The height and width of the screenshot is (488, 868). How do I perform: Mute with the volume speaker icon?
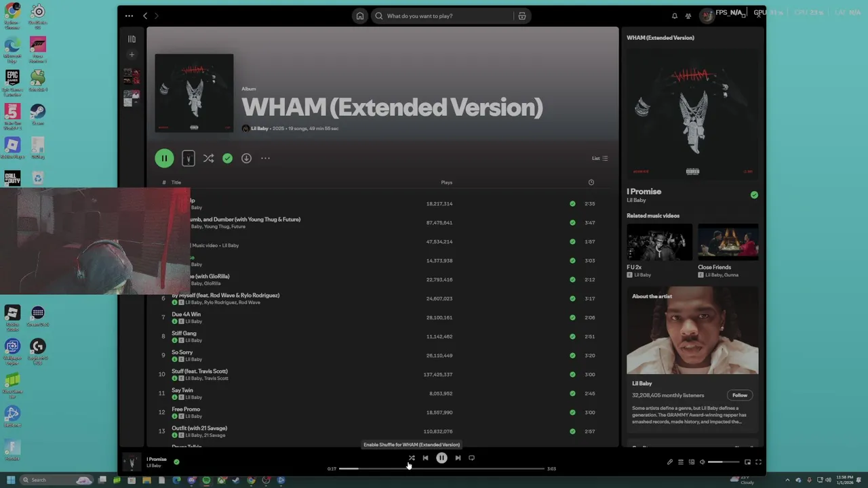tap(703, 462)
